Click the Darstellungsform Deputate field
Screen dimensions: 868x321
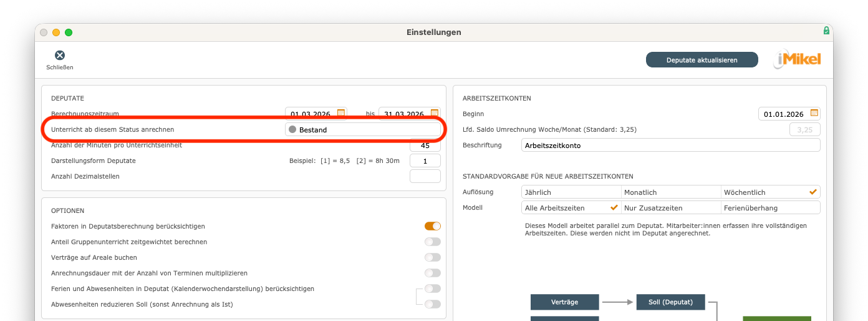(425, 160)
